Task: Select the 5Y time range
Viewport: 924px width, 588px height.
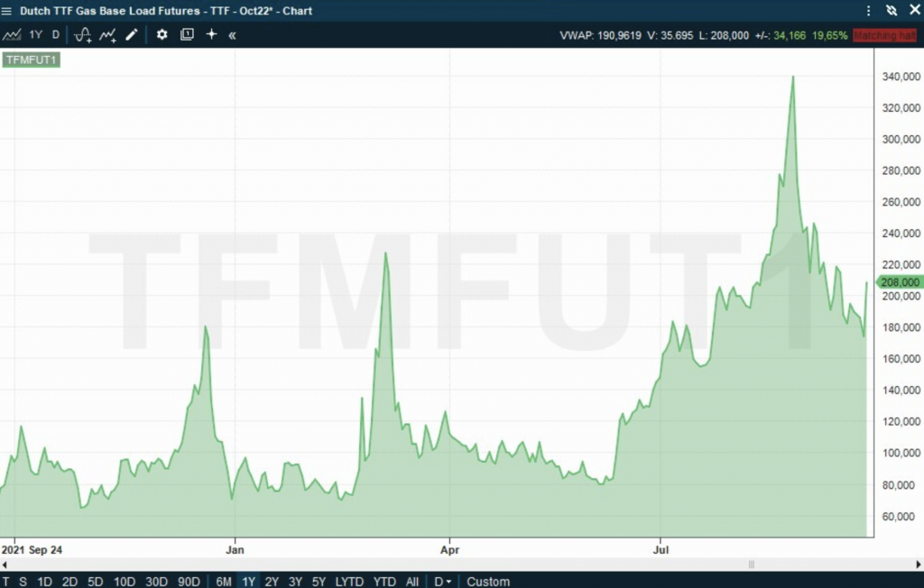Action: click(x=319, y=582)
